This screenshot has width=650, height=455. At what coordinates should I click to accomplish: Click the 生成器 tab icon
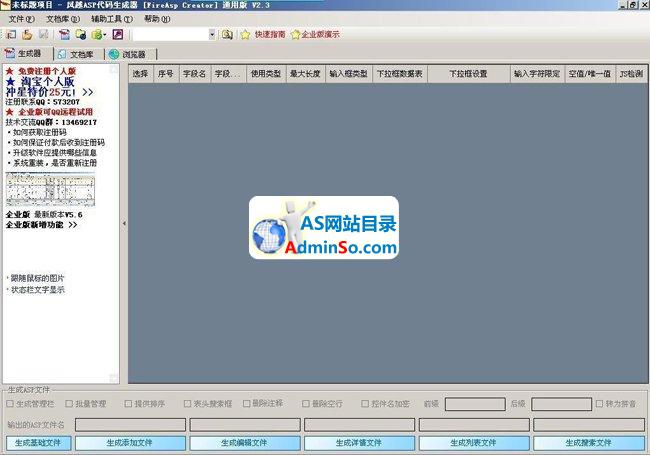click(10, 53)
